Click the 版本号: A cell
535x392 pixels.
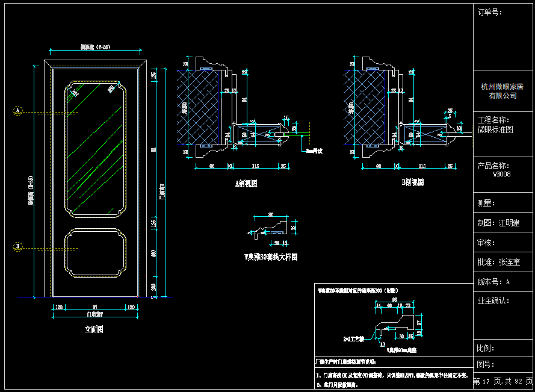tap(504, 282)
